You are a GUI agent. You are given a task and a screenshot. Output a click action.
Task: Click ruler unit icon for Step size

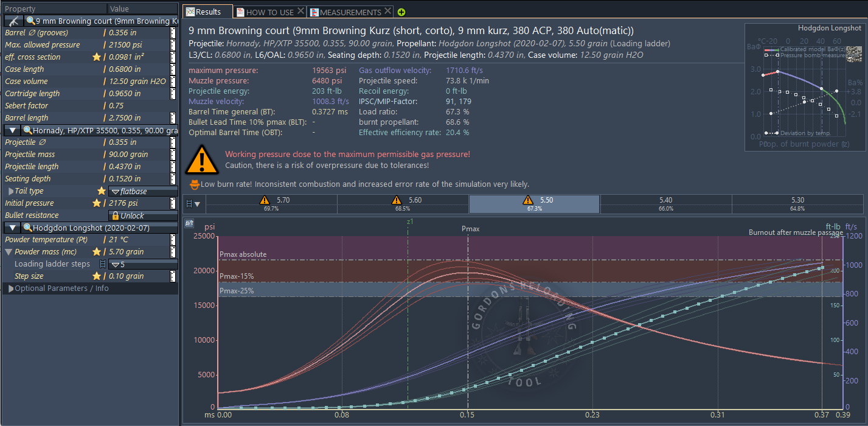pos(173,276)
